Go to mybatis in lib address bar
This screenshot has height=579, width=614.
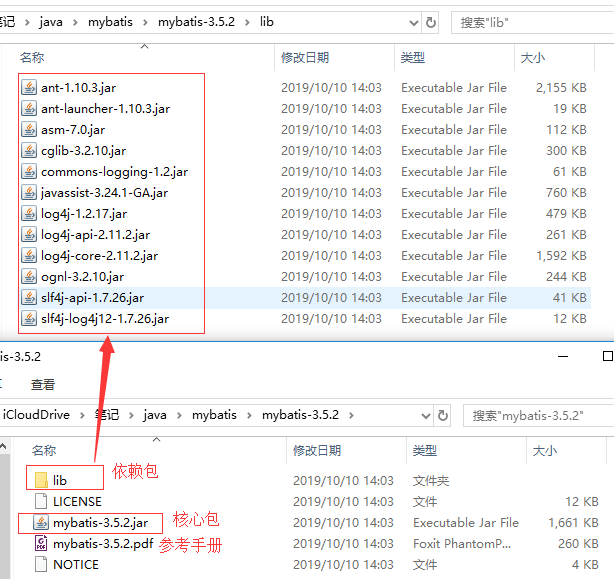coord(110,22)
